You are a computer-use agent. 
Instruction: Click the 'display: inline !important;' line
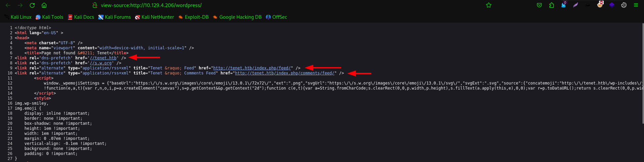coord(57,113)
